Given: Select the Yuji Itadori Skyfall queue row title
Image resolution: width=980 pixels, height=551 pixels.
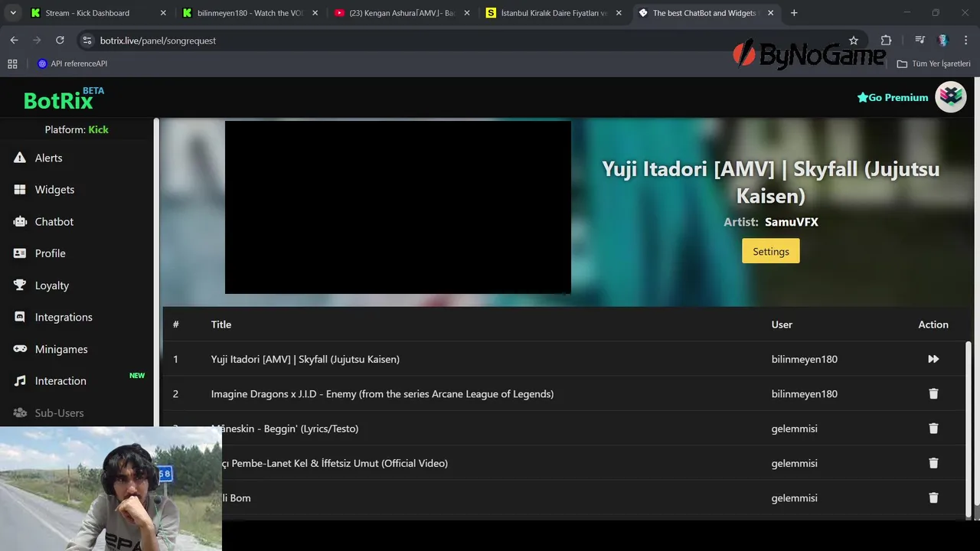Looking at the screenshot, I should 305,359.
